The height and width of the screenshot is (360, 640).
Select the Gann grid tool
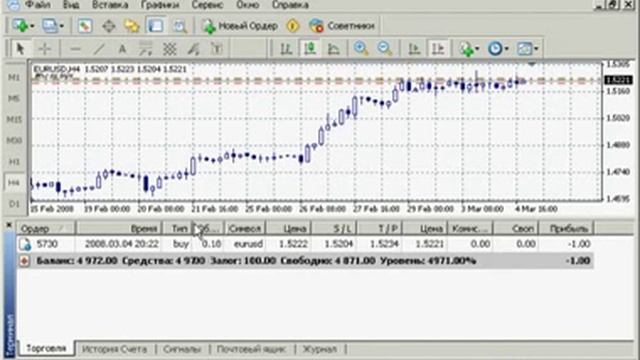[x=169, y=49]
